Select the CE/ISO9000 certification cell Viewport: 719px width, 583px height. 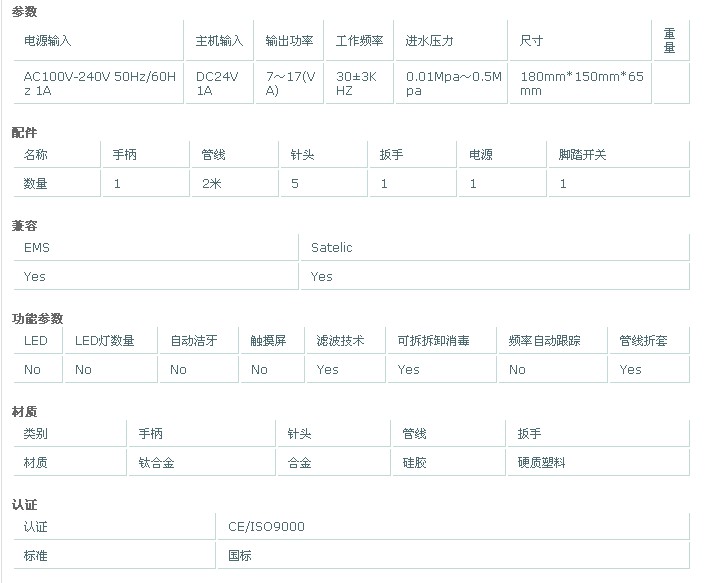click(266, 526)
